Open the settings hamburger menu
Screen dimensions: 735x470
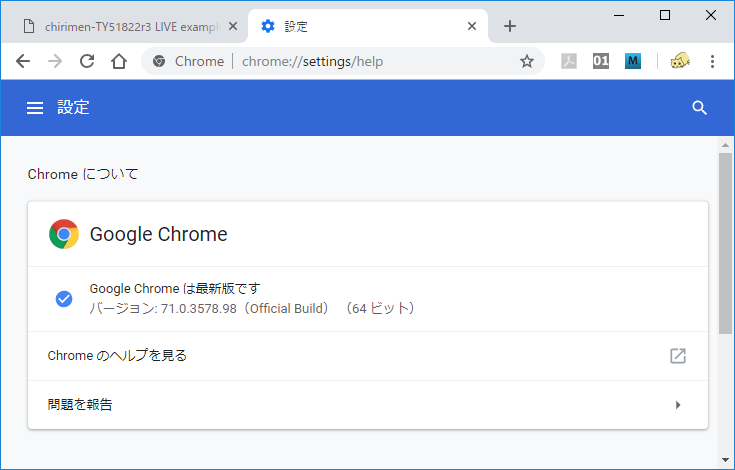click(x=35, y=108)
